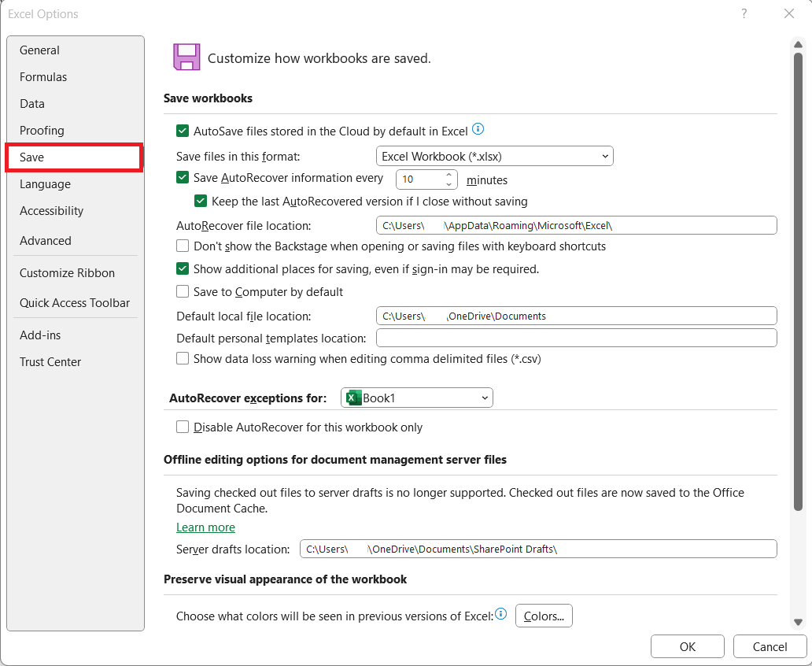812x666 pixels.
Task: Open AutoRecover exceptions workbook dropdown
Action: [417, 398]
